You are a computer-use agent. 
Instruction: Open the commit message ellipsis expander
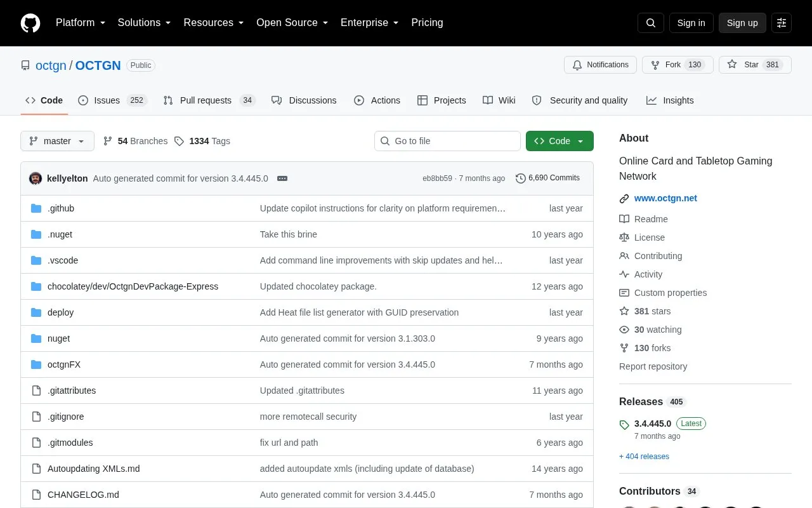[x=282, y=178]
